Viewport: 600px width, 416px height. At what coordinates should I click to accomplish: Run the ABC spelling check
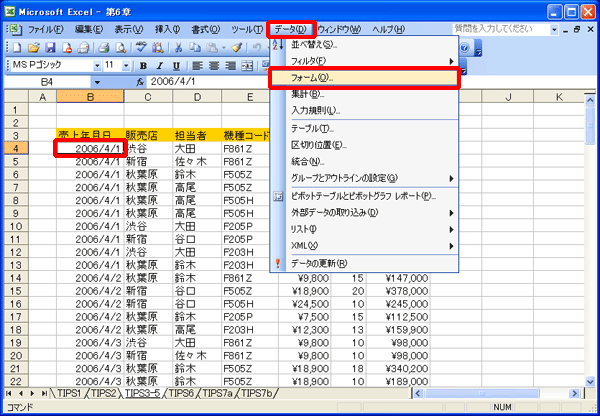tap(141, 47)
